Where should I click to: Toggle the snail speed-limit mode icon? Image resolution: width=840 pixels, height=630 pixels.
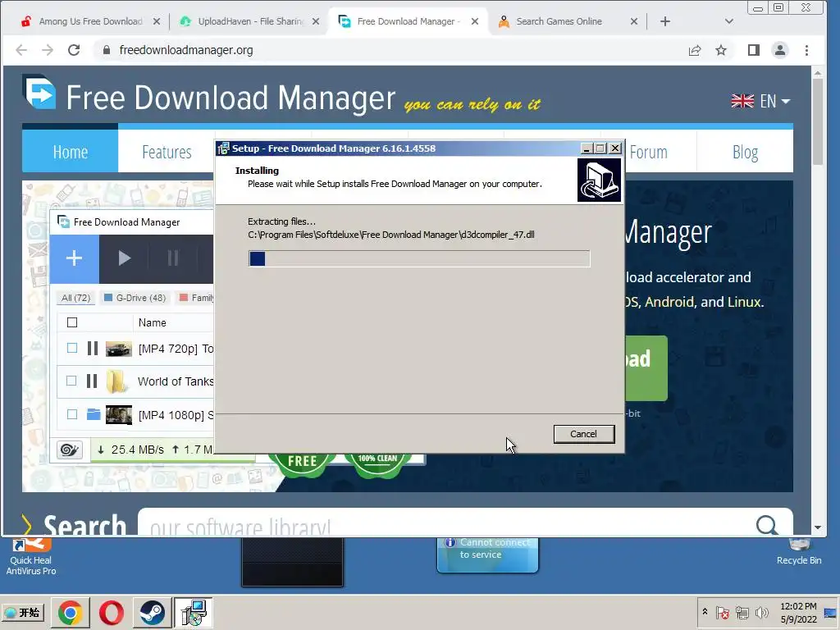[x=70, y=450]
